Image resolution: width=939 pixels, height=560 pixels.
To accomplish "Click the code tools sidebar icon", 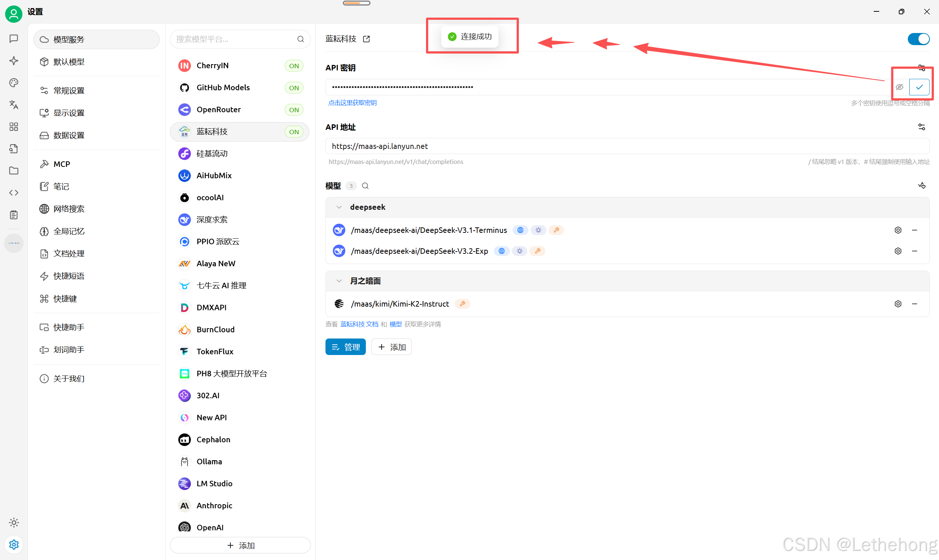I will pyautogui.click(x=14, y=193).
